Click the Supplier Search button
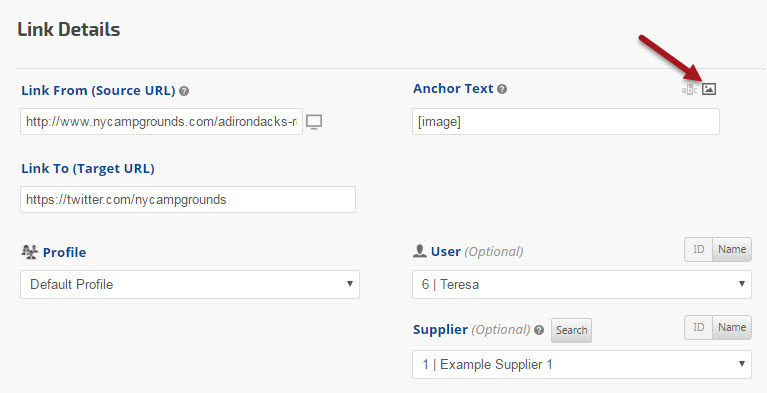 point(571,330)
